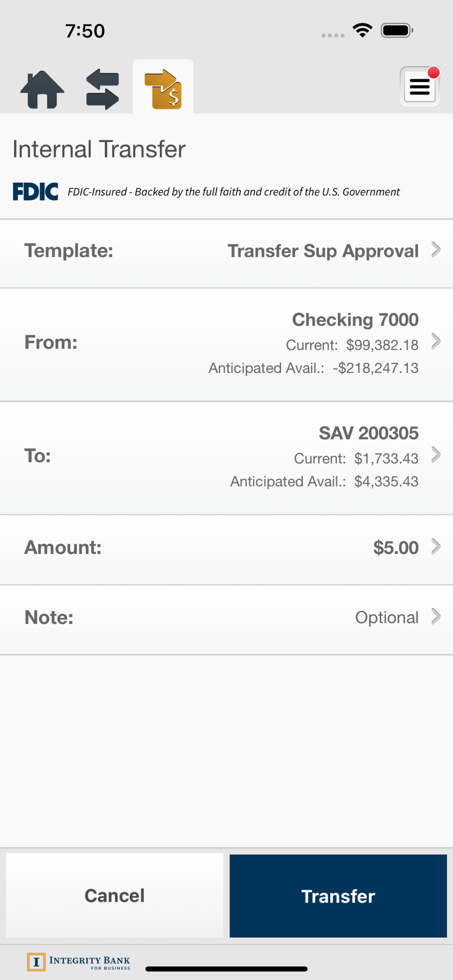The image size is (453, 980).
Task: Open the From account chevron
Action: coord(436,341)
